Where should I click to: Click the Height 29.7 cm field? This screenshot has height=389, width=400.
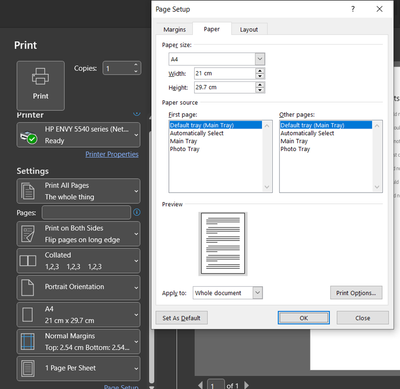click(x=225, y=87)
